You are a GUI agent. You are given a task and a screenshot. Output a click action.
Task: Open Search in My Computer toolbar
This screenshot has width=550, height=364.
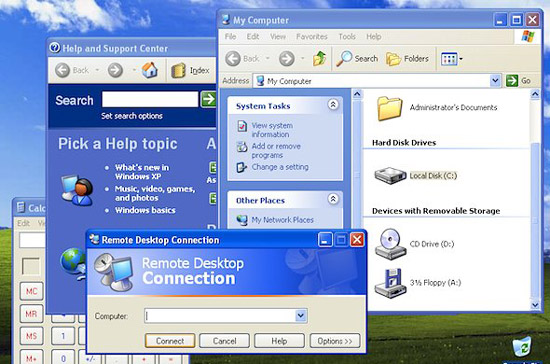coord(357,59)
